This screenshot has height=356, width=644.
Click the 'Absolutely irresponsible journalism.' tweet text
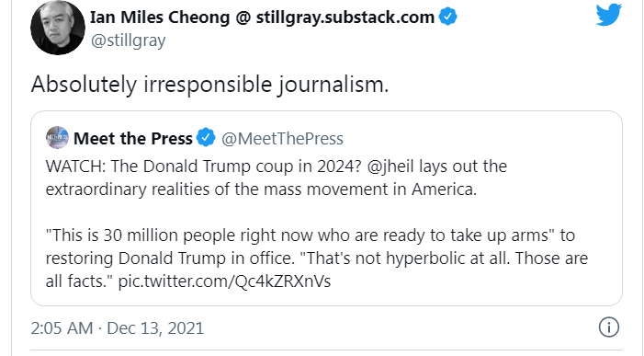[x=209, y=85]
